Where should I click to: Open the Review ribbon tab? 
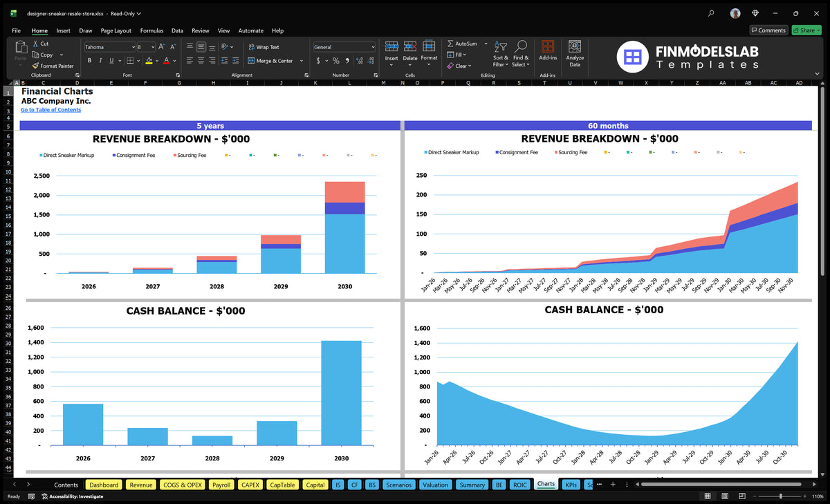[x=201, y=30]
